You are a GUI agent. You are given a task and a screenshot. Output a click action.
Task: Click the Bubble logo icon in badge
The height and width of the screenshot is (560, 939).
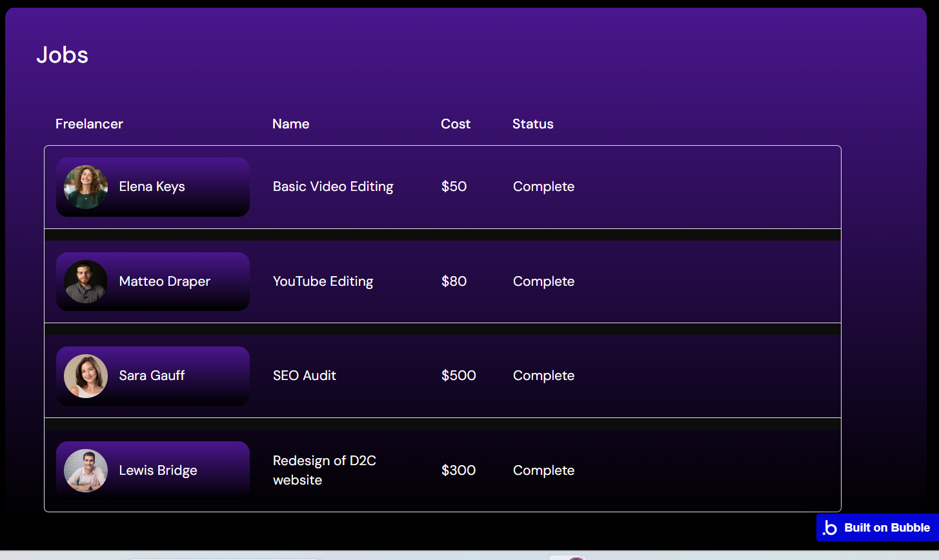[830, 528]
